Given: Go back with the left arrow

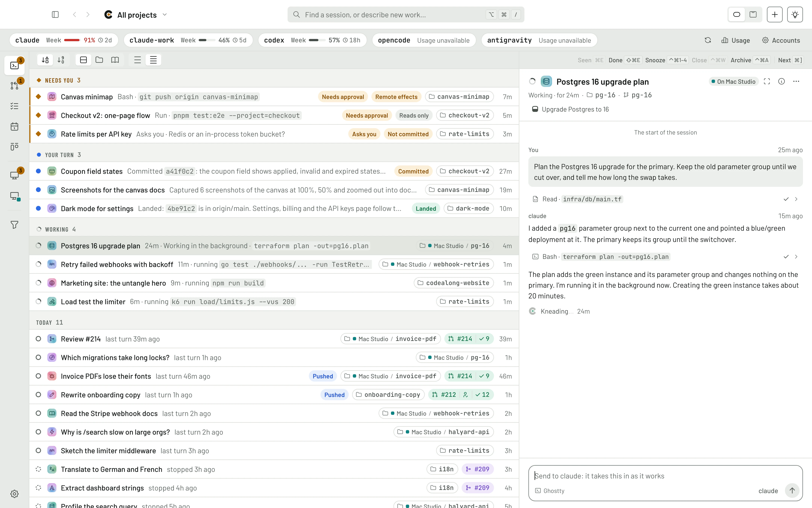Looking at the screenshot, I should tap(74, 14).
